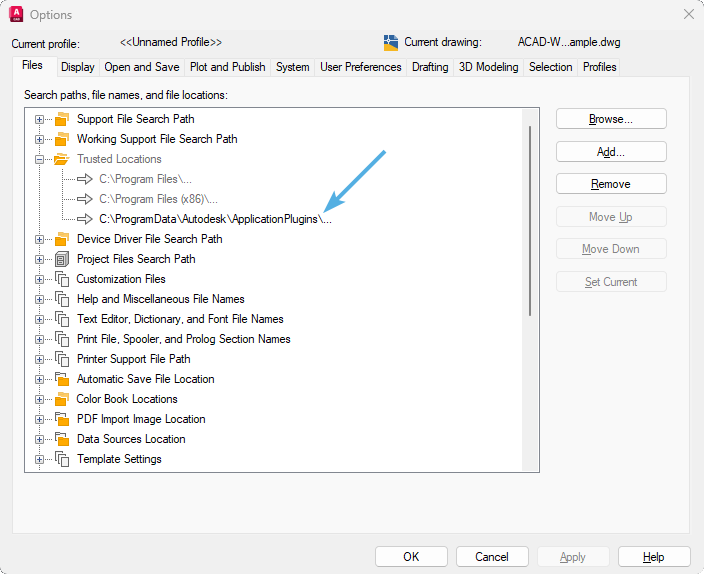The height and width of the screenshot is (574, 704).
Task: Expand the Project Files Search Path node
Action: (40, 260)
